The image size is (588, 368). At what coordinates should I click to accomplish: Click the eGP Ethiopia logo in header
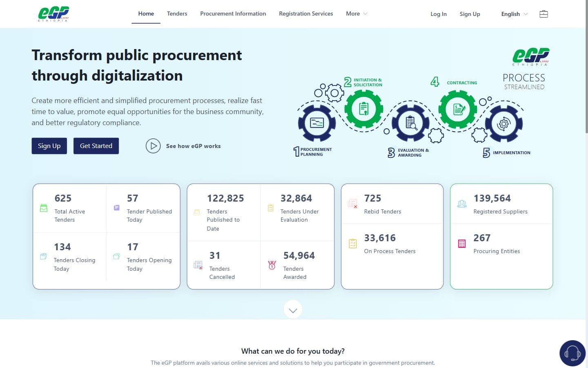(53, 14)
